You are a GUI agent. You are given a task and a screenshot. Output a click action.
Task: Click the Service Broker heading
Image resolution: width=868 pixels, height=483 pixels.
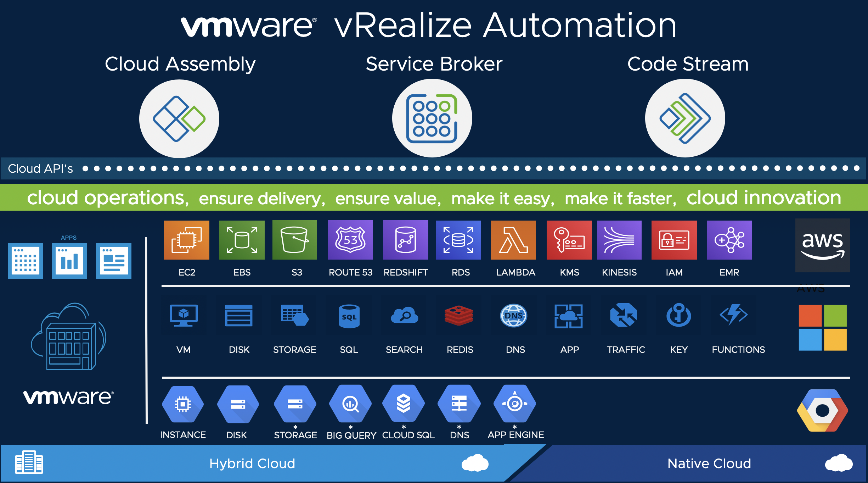click(x=434, y=64)
